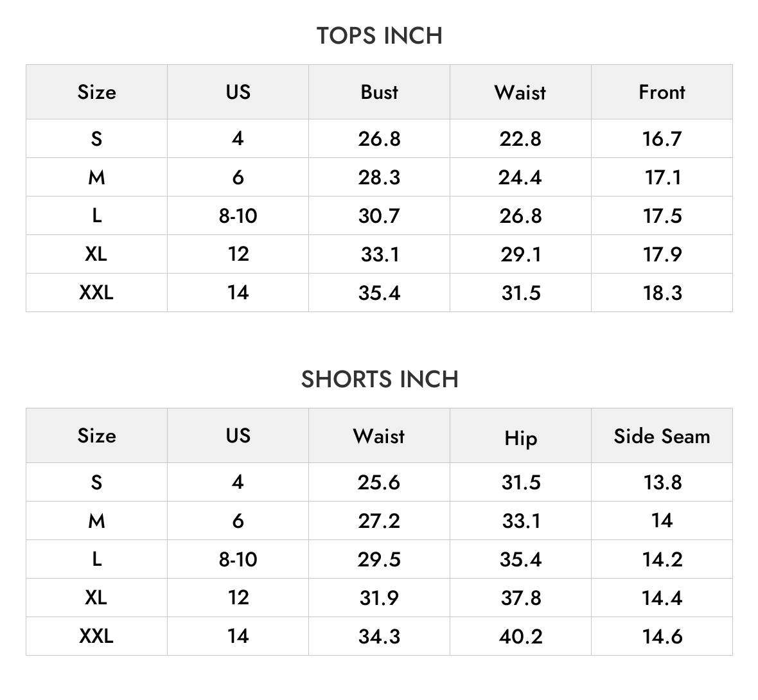Select the Waist header in the shorts table
758x700 pixels.
(380, 436)
